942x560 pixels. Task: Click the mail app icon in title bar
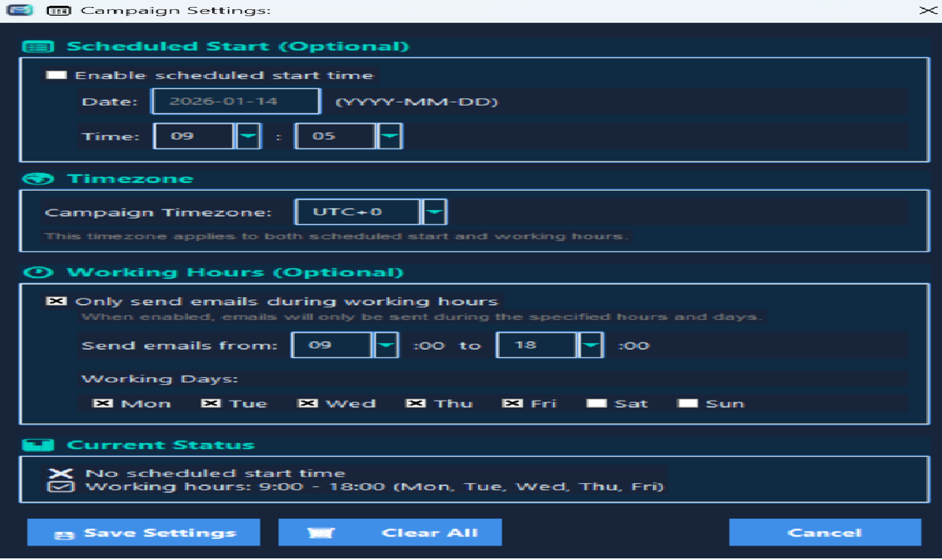(x=19, y=11)
